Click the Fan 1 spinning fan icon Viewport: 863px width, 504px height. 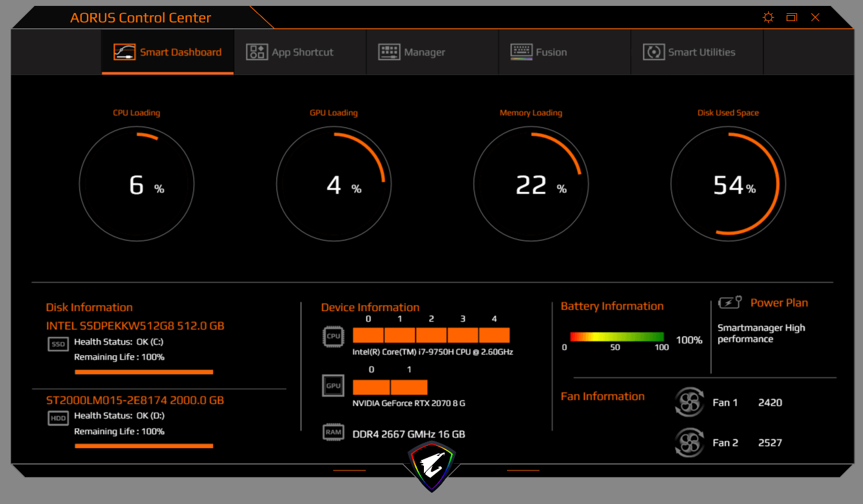pos(690,402)
